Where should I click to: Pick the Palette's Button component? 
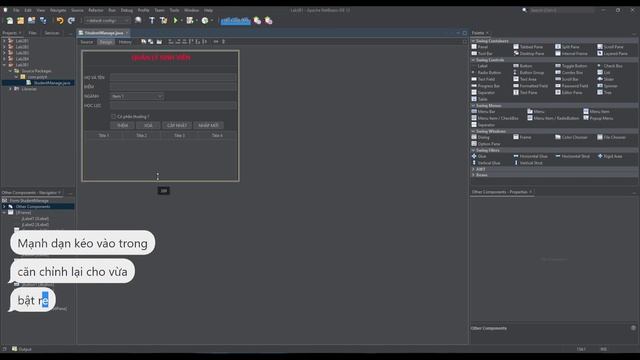pyautogui.click(x=523, y=66)
